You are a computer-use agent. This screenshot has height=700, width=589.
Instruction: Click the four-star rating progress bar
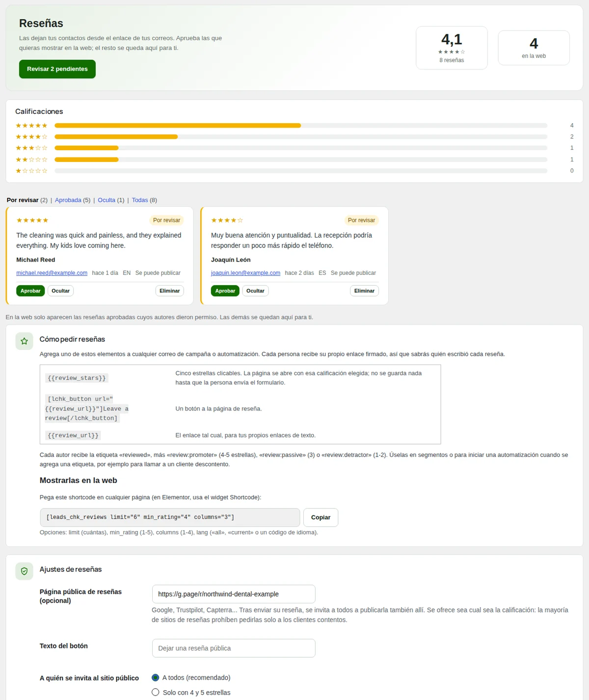pyautogui.click(x=301, y=137)
